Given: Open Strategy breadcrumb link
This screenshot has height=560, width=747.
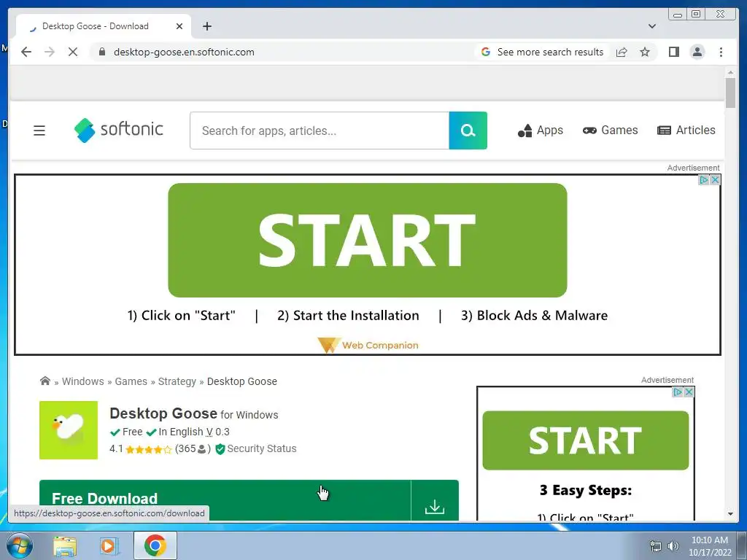Looking at the screenshot, I should [x=177, y=381].
